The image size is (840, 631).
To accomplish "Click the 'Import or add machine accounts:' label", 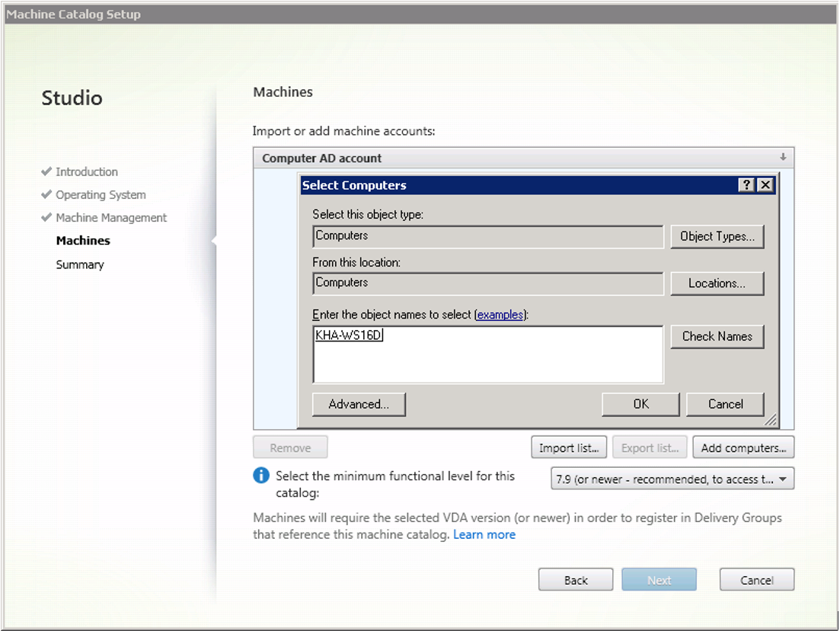I will tap(344, 131).
